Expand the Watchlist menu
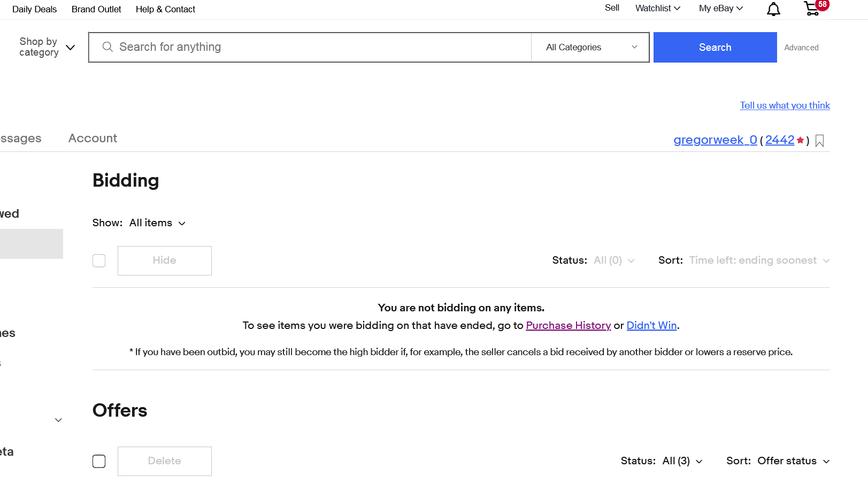The height and width of the screenshot is (483, 868). coord(657,9)
